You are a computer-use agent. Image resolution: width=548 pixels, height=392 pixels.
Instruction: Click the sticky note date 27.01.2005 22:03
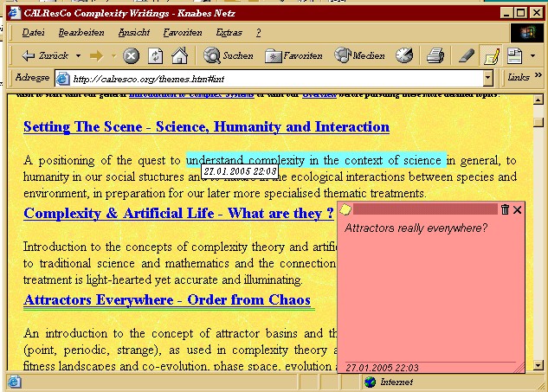(382, 368)
